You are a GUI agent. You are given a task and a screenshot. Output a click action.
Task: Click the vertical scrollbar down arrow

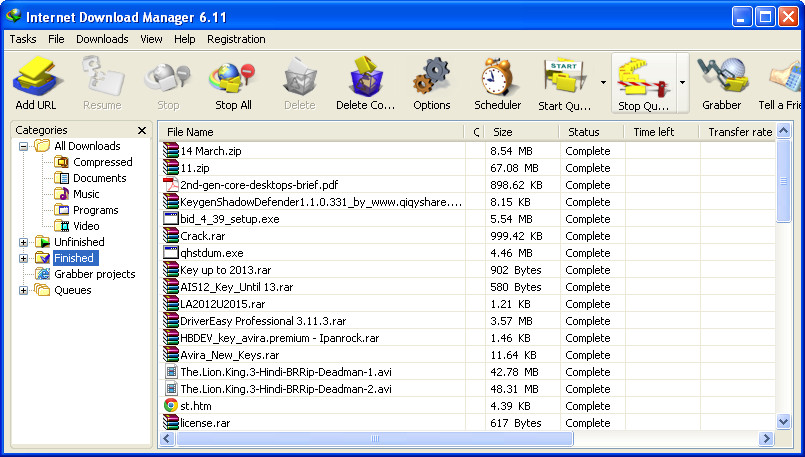pyautogui.click(x=783, y=422)
